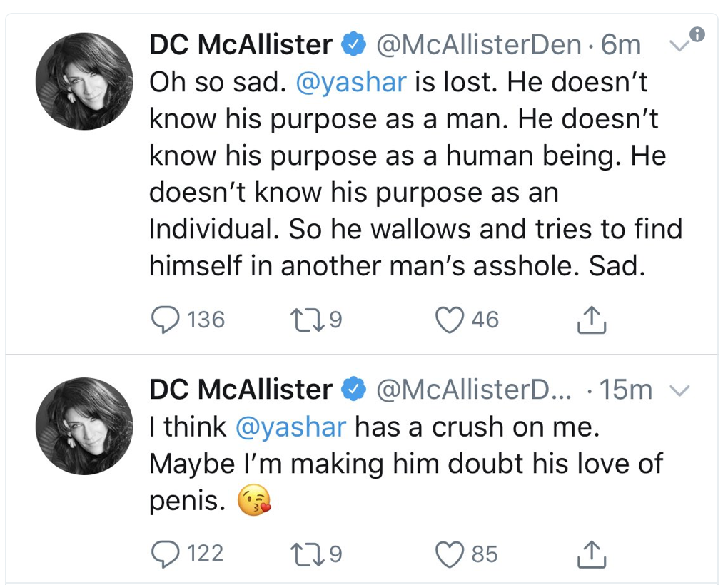Open the @yashar mention in first tweet
The width and height of the screenshot is (728, 585).
point(351,83)
